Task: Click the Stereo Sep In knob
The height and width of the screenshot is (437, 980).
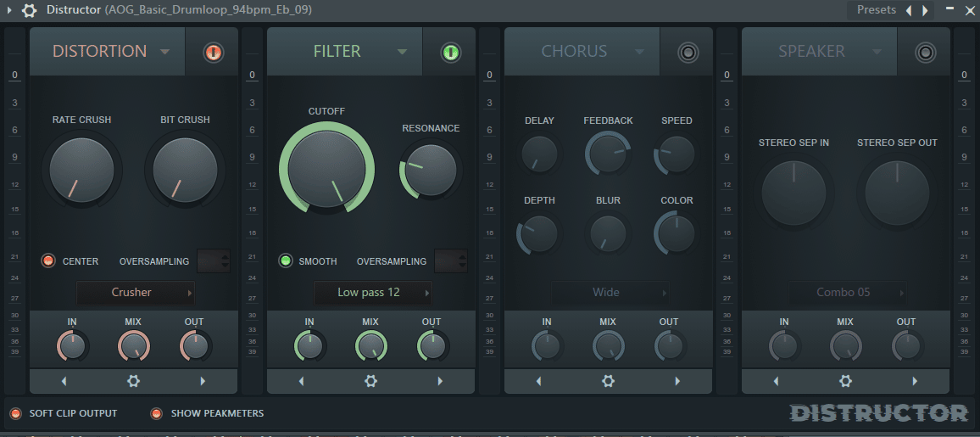Action: pyautogui.click(x=793, y=193)
